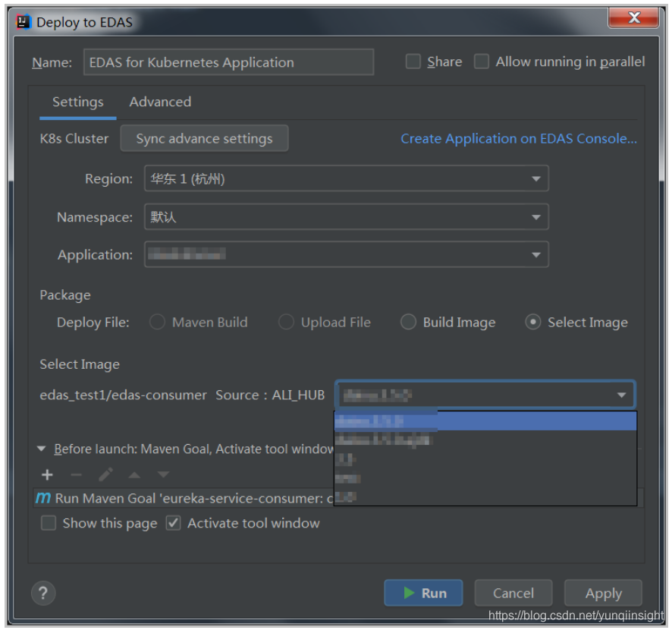The width and height of the screenshot is (672, 630).
Task: Select the Upload File radio button
Action: click(x=286, y=322)
